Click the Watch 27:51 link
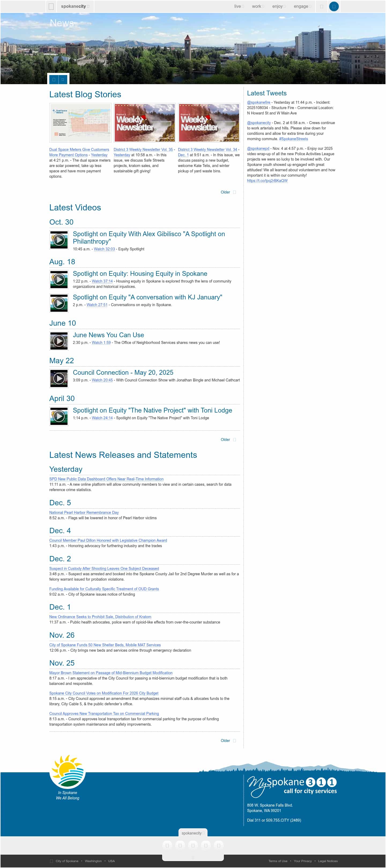386x868 pixels. click(x=97, y=305)
